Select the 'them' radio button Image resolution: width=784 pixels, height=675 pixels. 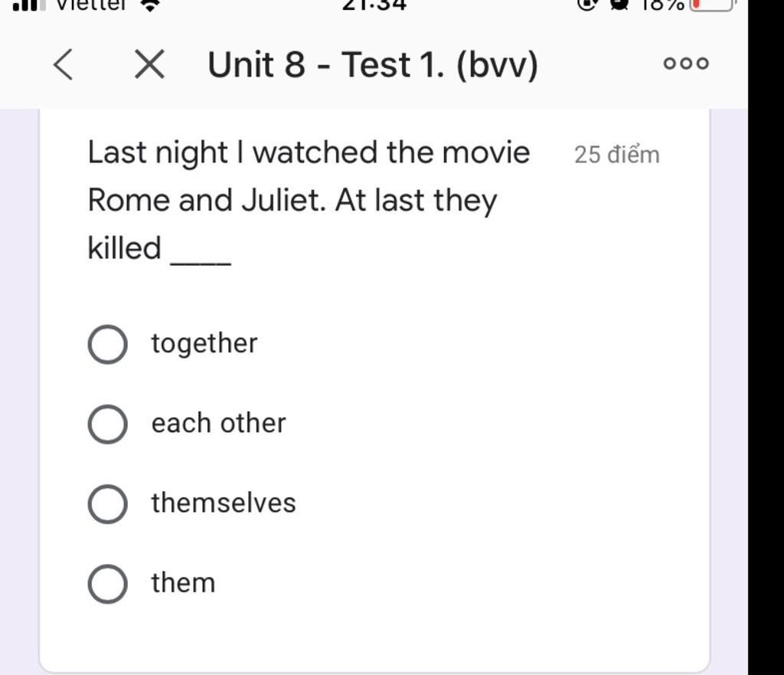[107, 584]
